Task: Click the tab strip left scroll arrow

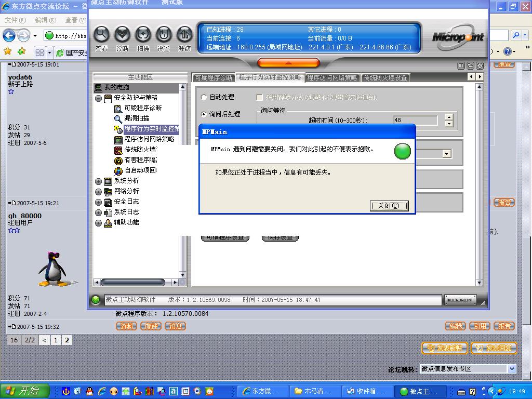Action: (x=471, y=77)
